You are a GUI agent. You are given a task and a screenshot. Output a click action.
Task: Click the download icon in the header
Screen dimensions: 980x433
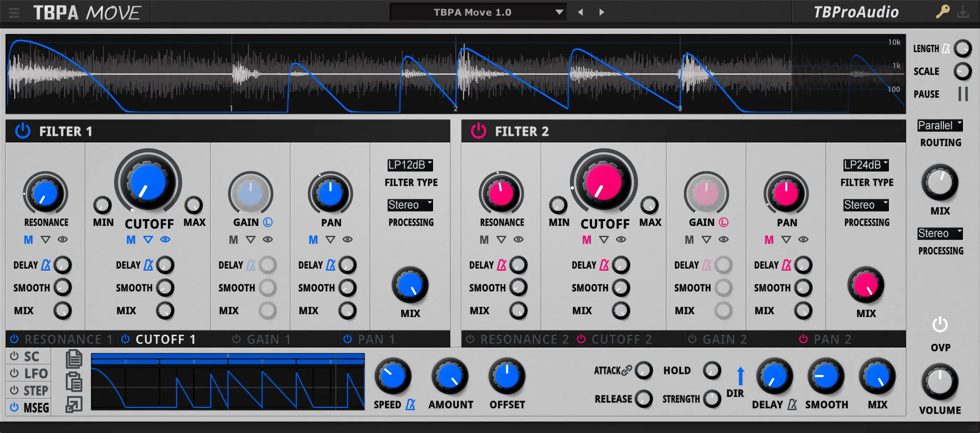[963, 12]
